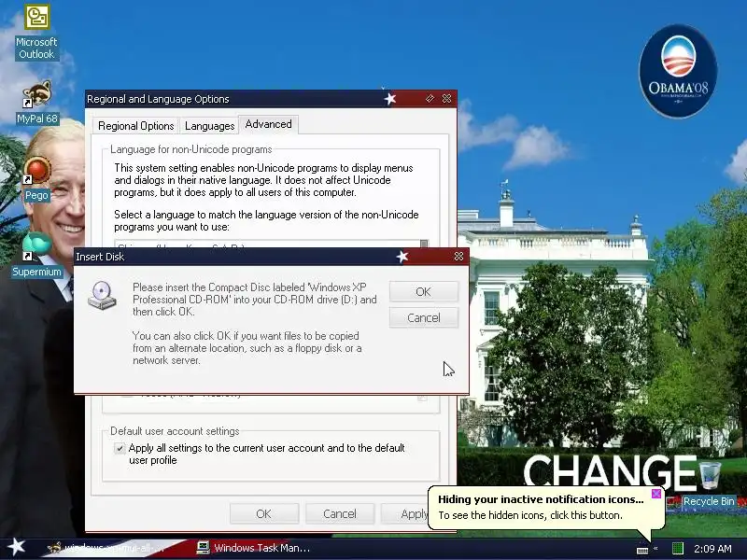Expand hidden tray icons with chevron button
747x560 pixels.
(x=656, y=549)
